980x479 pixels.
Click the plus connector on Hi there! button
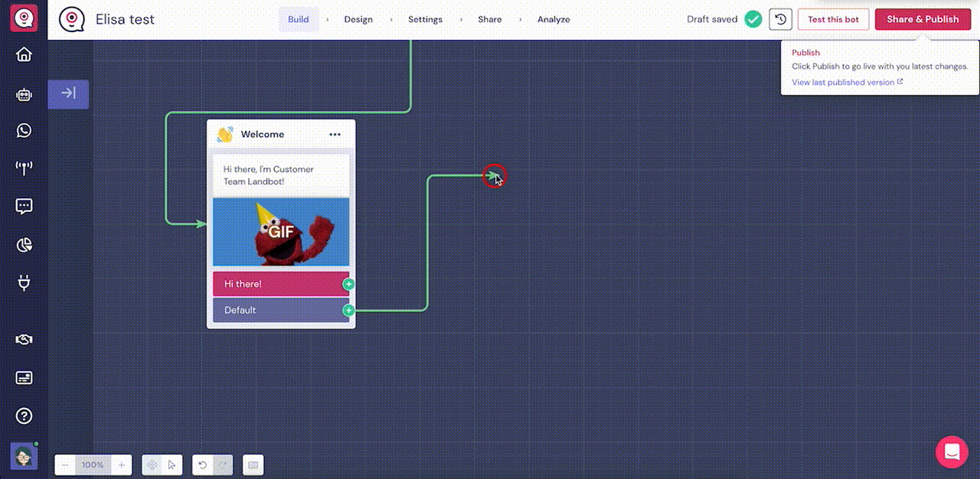tap(348, 284)
